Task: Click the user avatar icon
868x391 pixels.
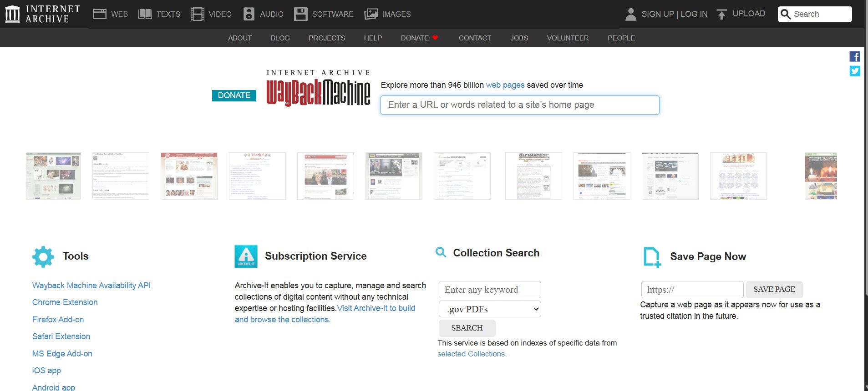Action: pyautogui.click(x=630, y=14)
